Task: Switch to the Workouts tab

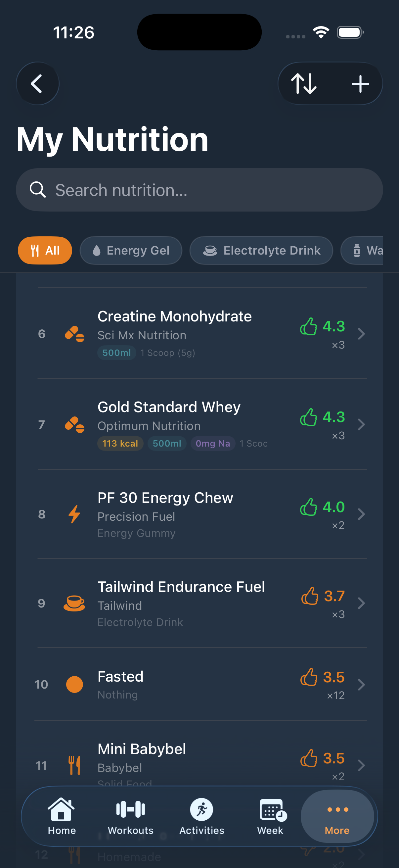Action: tap(131, 816)
